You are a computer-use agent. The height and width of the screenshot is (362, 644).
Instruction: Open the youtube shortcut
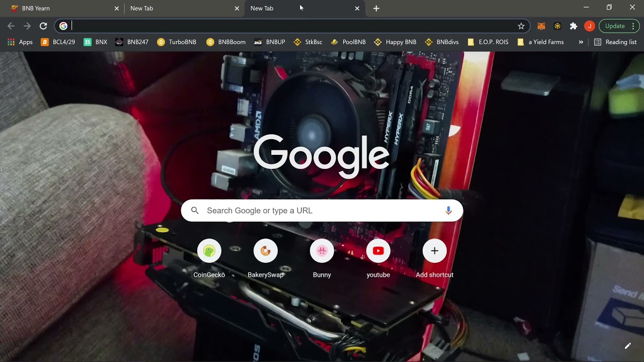click(x=378, y=258)
